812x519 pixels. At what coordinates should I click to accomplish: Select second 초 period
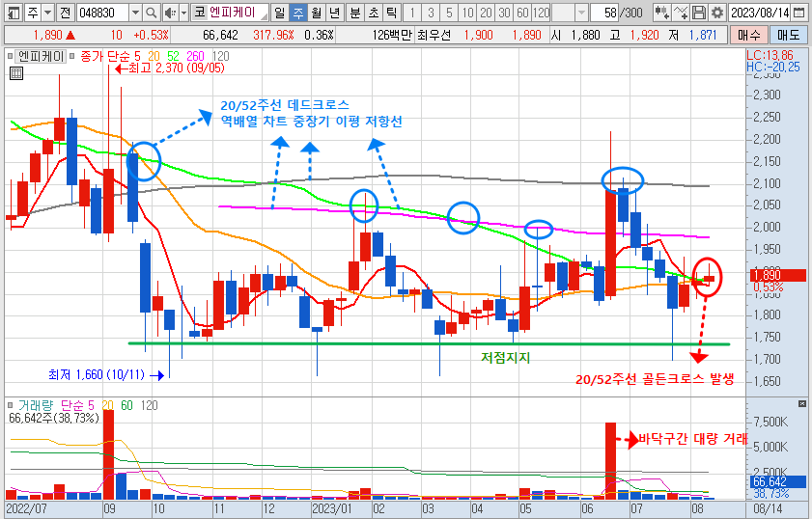click(x=374, y=13)
